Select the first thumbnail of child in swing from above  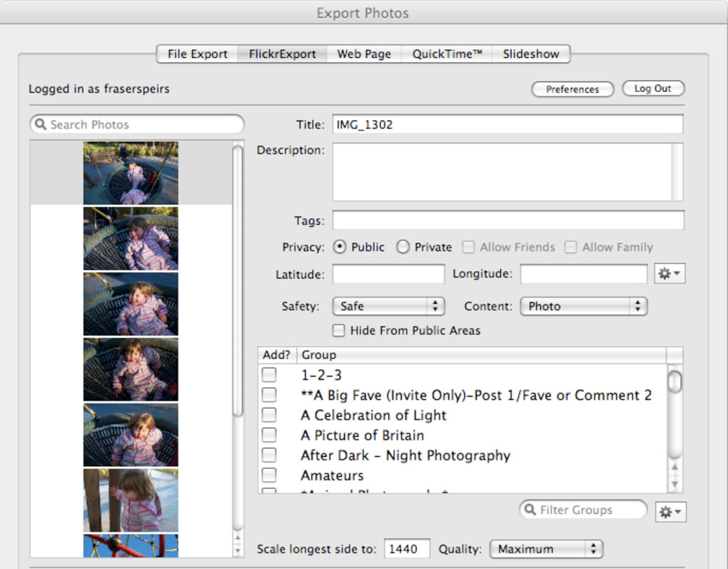(x=131, y=173)
